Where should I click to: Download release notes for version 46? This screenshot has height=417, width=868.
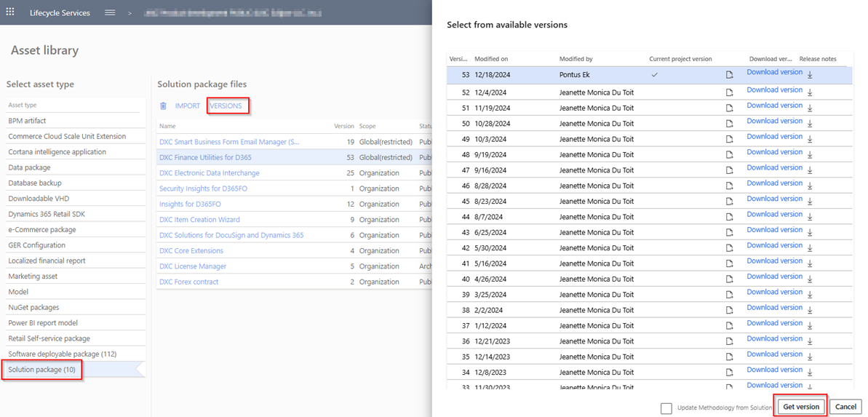tap(810, 186)
